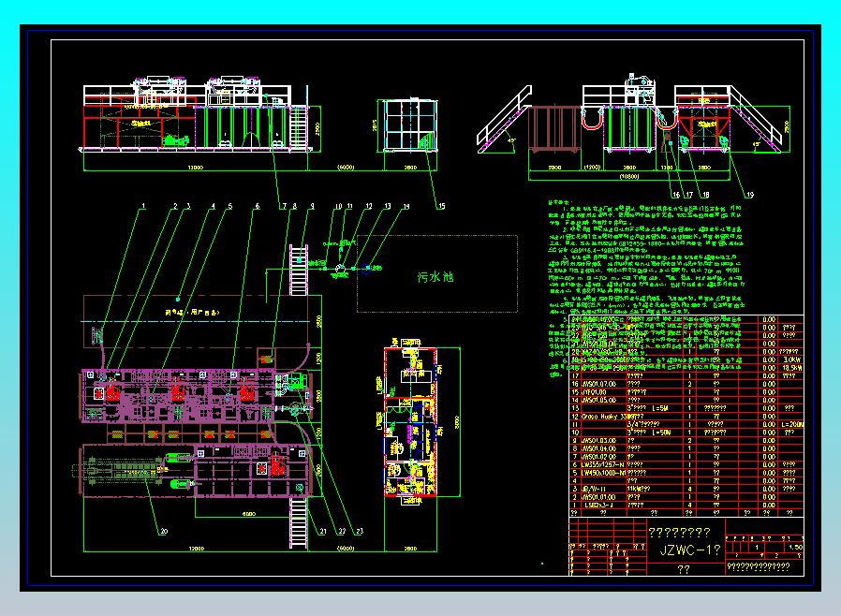The image size is (841, 616).
Task: Select callout number 18 under end elevation
Action: (705, 195)
